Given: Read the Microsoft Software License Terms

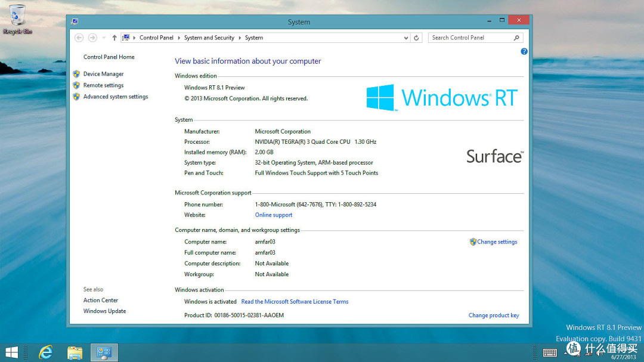Looking at the screenshot, I should [x=295, y=302].
